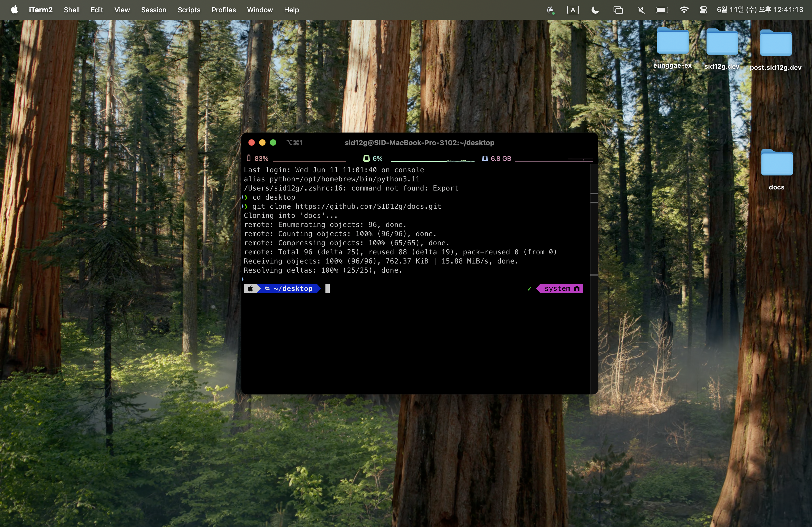Zoom the iTerm2 window with green button
The height and width of the screenshot is (527, 812).
coord(273,142)
